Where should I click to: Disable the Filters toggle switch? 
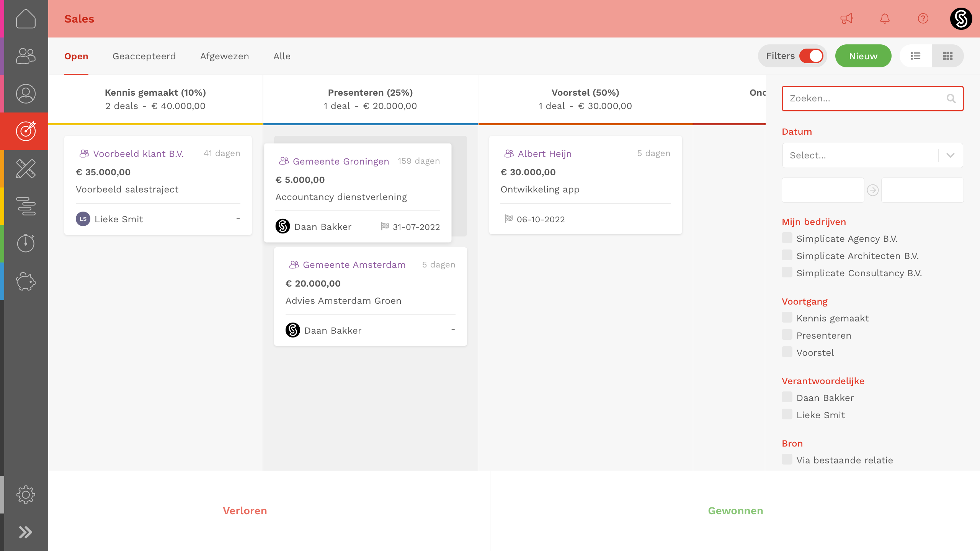(812, 56)
